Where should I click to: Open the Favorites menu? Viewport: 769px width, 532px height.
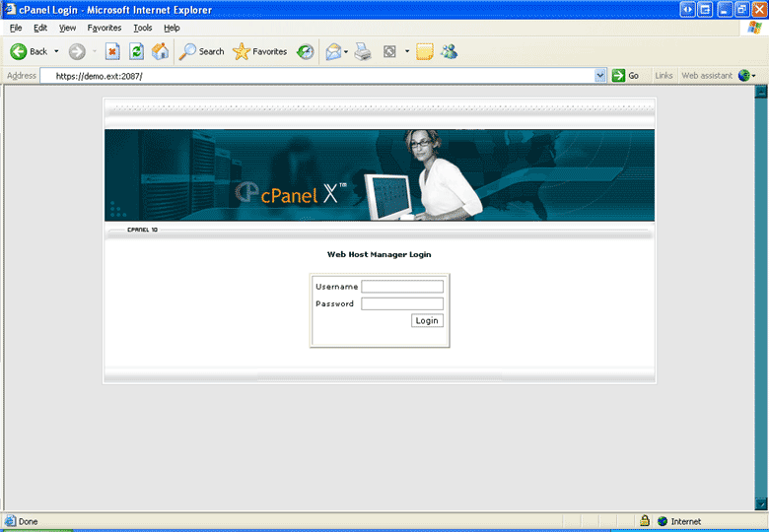coord(104,28)
